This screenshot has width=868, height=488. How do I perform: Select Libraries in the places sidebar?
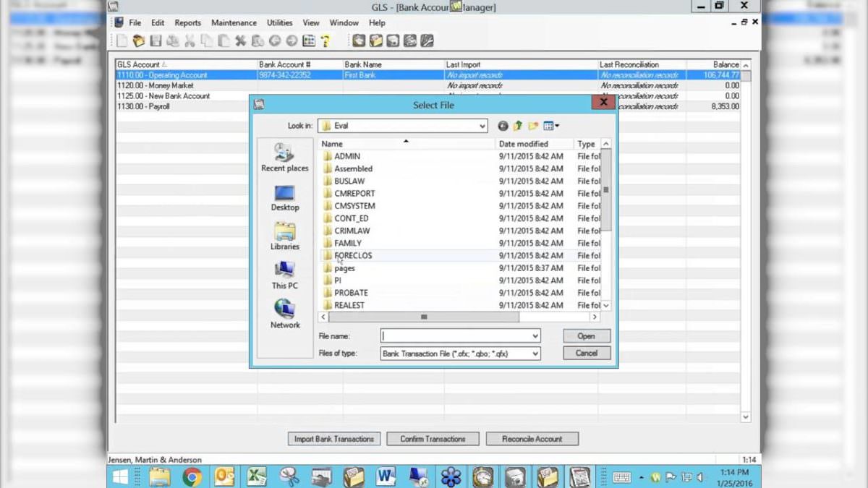click(284, 236)
